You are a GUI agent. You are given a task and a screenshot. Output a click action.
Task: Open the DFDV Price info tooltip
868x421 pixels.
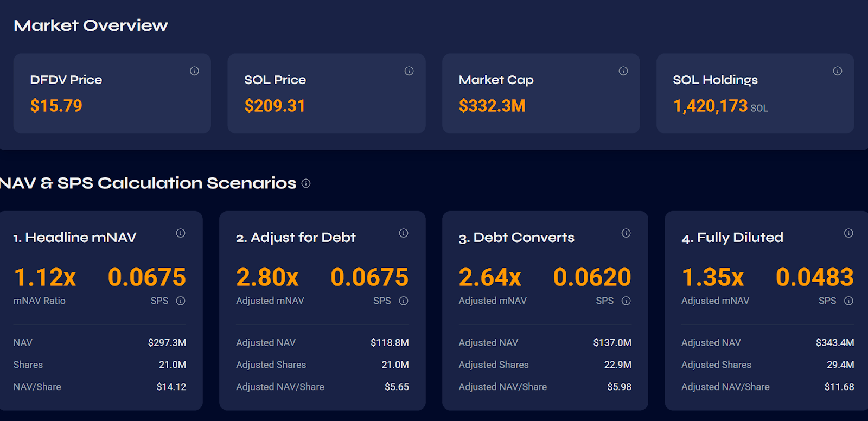click(194, 71)
